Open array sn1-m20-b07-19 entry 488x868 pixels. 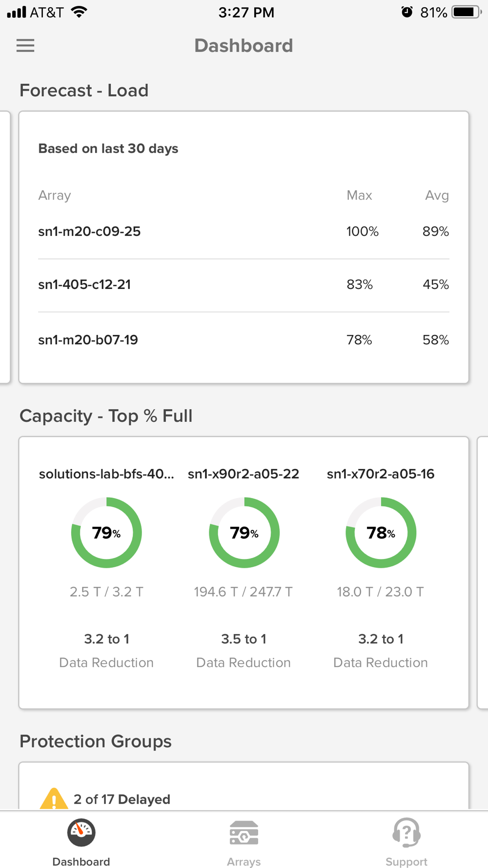(244, 340)
